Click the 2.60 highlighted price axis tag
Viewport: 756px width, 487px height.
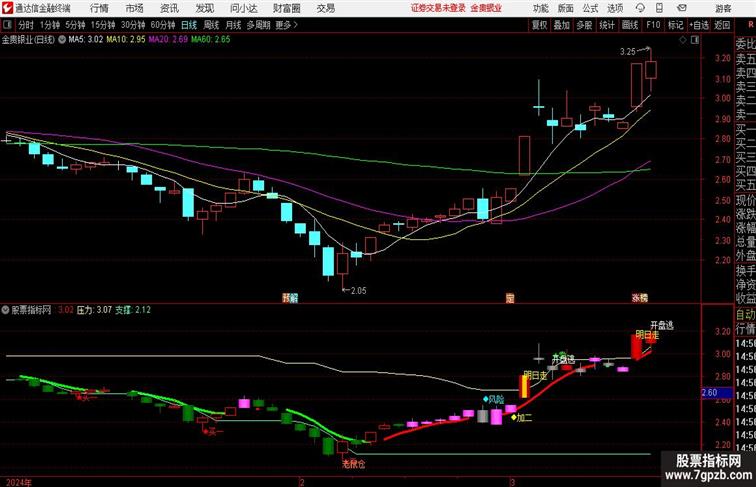[716, 392]
